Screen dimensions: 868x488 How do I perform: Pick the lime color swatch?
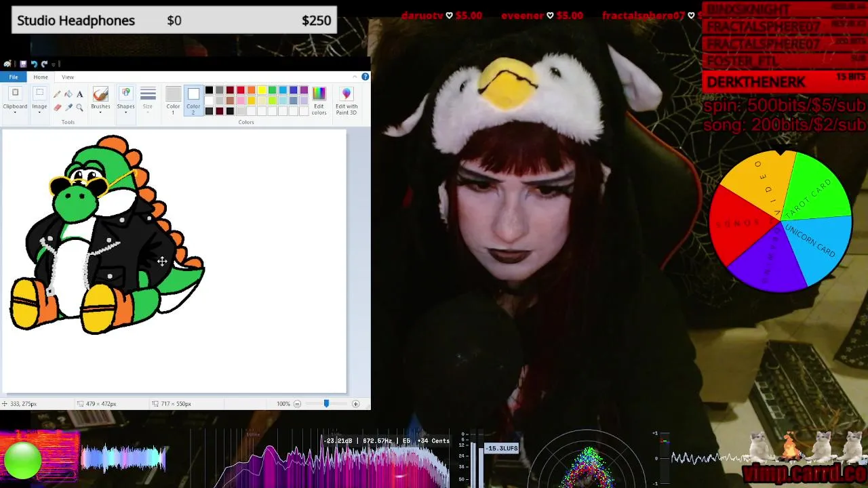[x=272, y=100]
